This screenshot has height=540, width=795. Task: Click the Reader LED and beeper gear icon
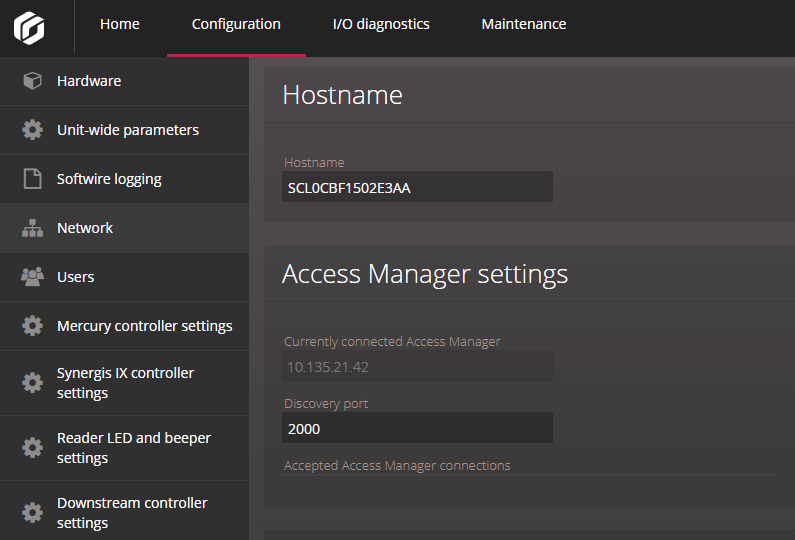(x=32, y=447)
